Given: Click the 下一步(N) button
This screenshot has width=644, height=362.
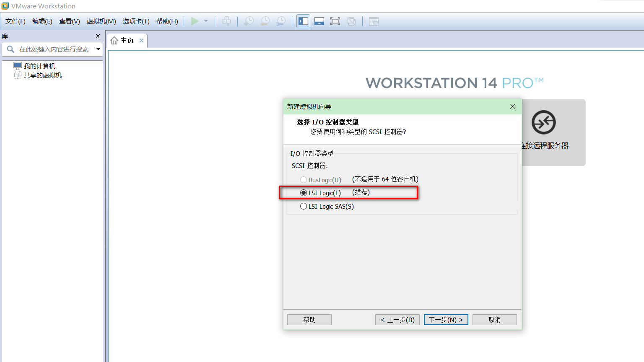Looking at the screenshot, I should 446,319.
